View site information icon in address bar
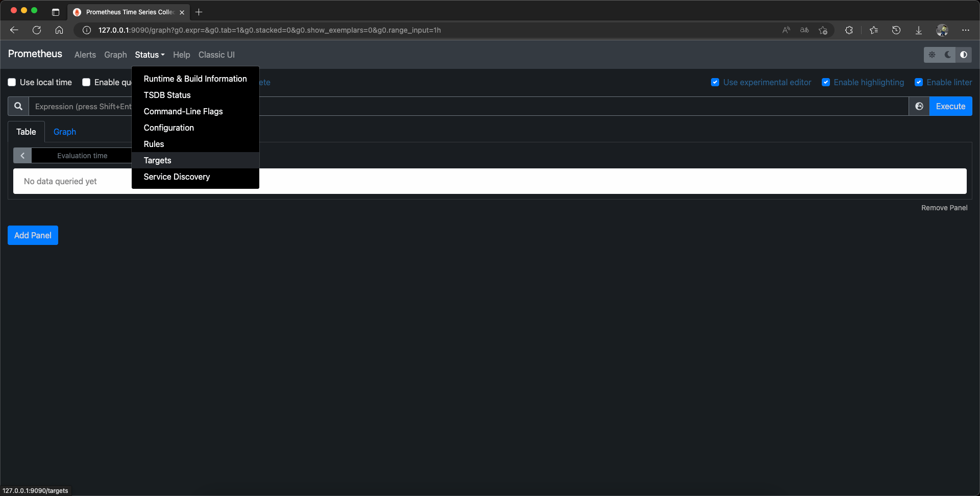Image resolution: width=980 pixels, height=496 pixels. pyautogui.click(x=87, y=30)
